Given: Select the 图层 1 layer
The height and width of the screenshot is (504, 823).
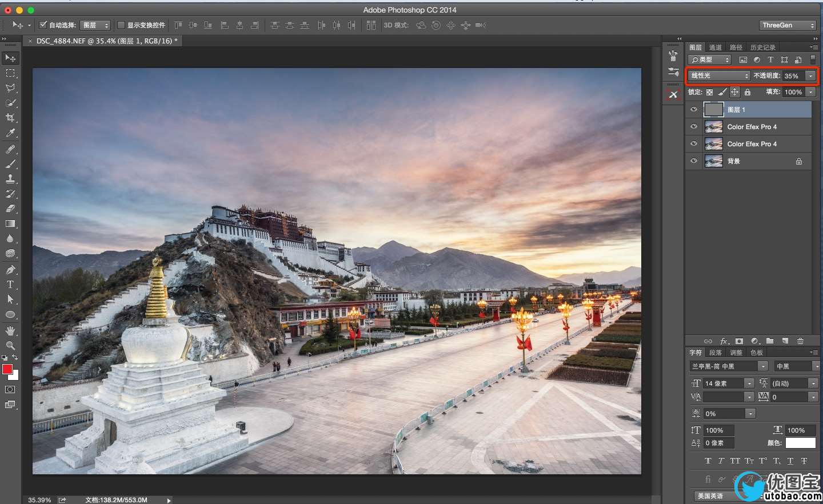Looking at the screenshot, I should pos(752,110).
